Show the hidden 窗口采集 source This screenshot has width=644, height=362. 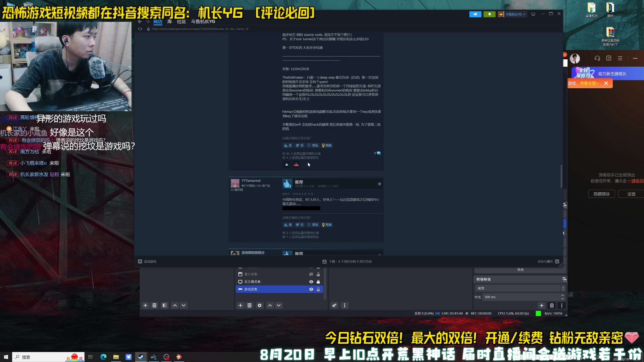tap(311, 274)
